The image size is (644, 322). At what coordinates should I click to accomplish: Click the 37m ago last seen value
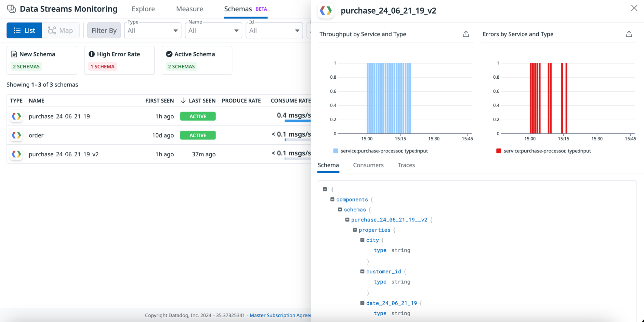204,154
